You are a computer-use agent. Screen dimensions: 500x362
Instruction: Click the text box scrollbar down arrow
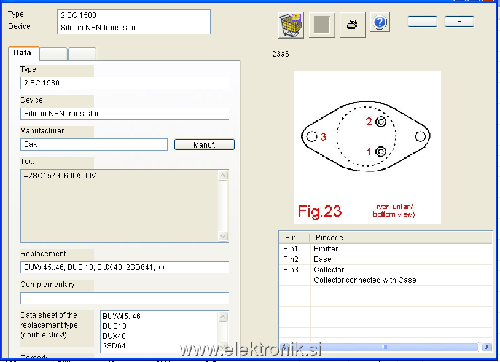223,236
